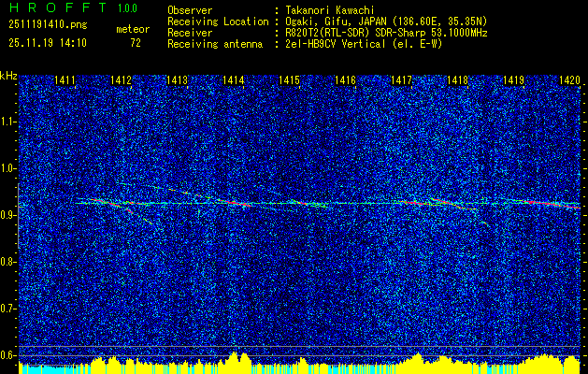Click the version number 1.0.0

[x=127, y=7]
